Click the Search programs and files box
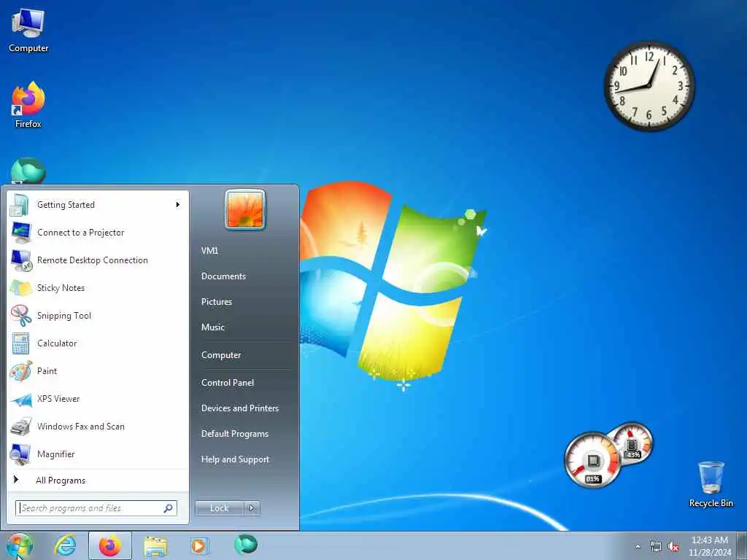 [x=96, y=508]
